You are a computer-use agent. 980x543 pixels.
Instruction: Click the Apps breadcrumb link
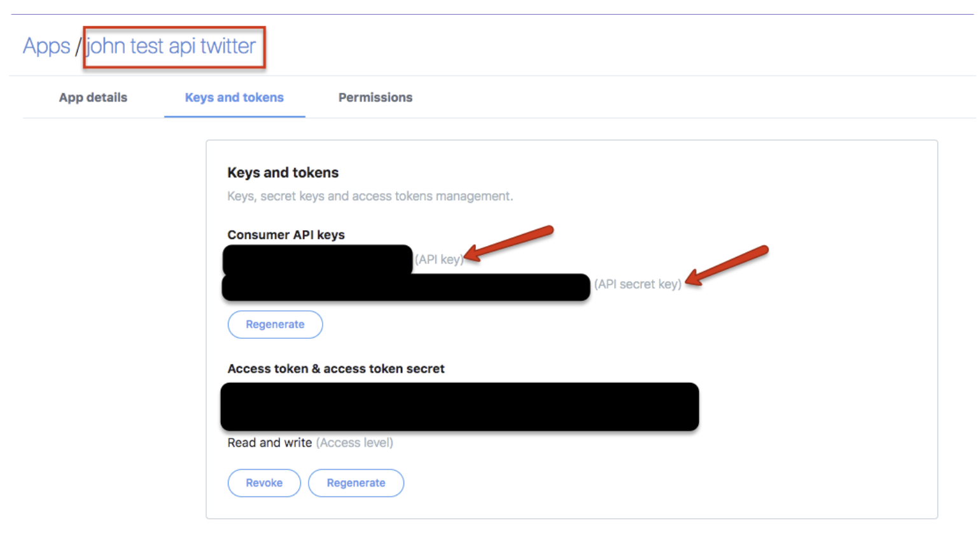[x=46, y=46]
